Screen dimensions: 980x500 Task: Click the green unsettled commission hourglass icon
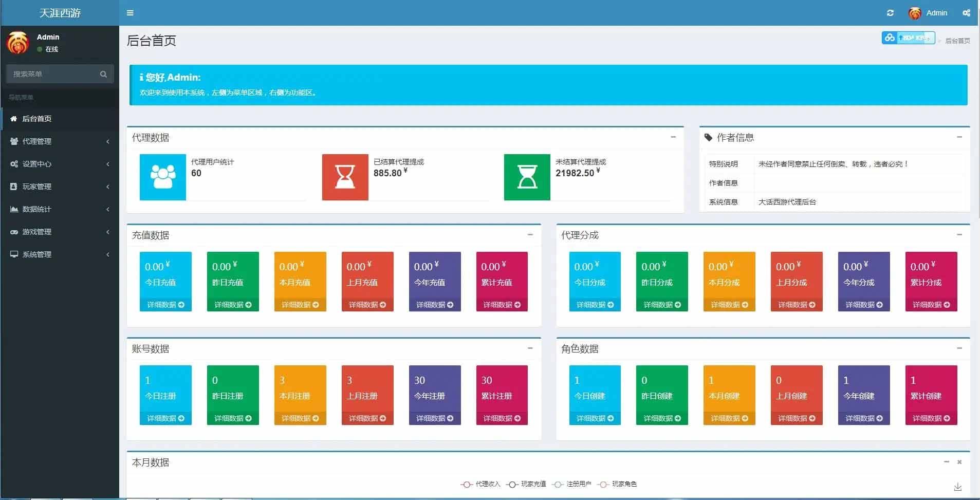click(x=527, y=177)
